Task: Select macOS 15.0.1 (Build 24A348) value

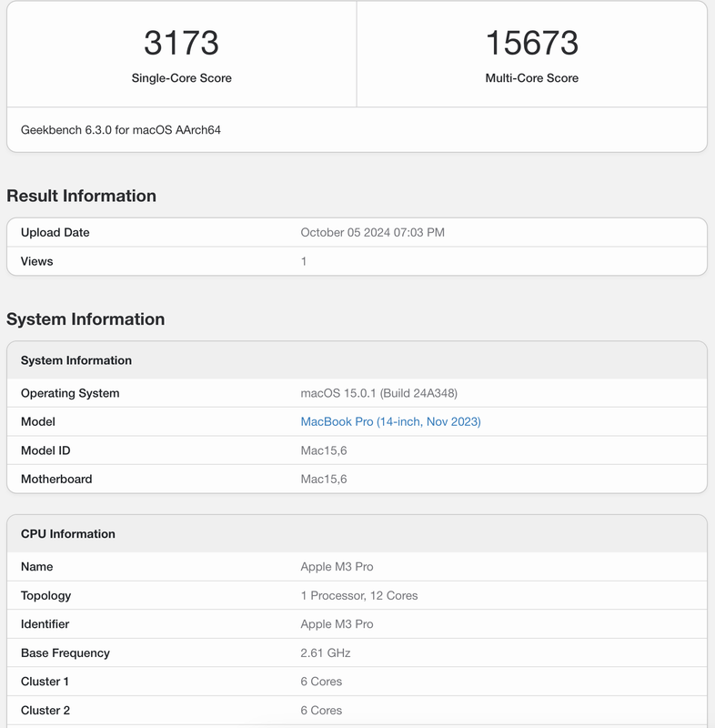Action: point(379,393)
